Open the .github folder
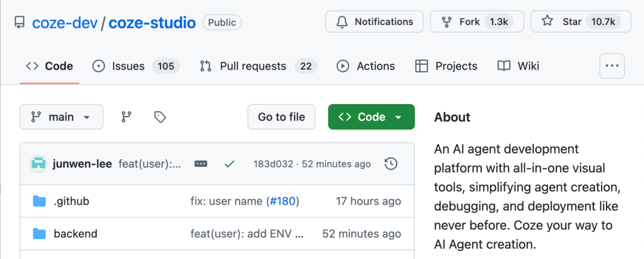The height and width of the screenshot is (259, 644). 71,201
